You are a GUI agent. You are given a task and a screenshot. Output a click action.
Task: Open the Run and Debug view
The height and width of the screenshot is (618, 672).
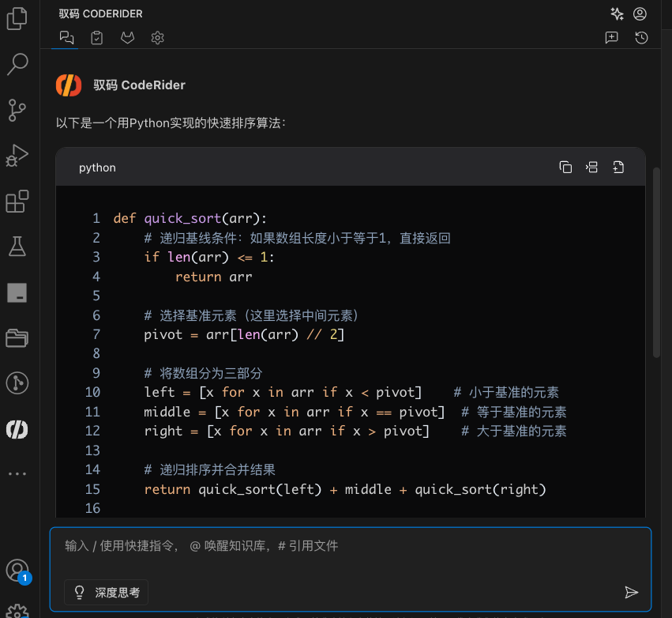[x=17, y=155]
